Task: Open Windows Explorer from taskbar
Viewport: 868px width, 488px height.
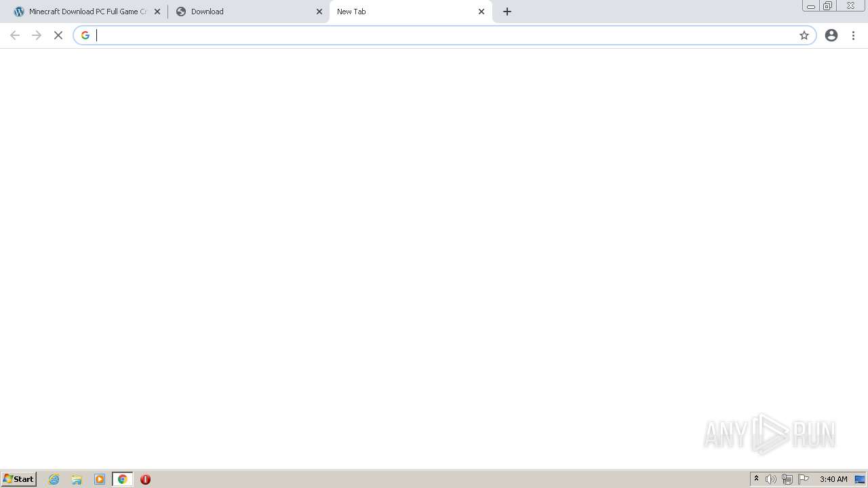Action: click(x=77, y=479)
